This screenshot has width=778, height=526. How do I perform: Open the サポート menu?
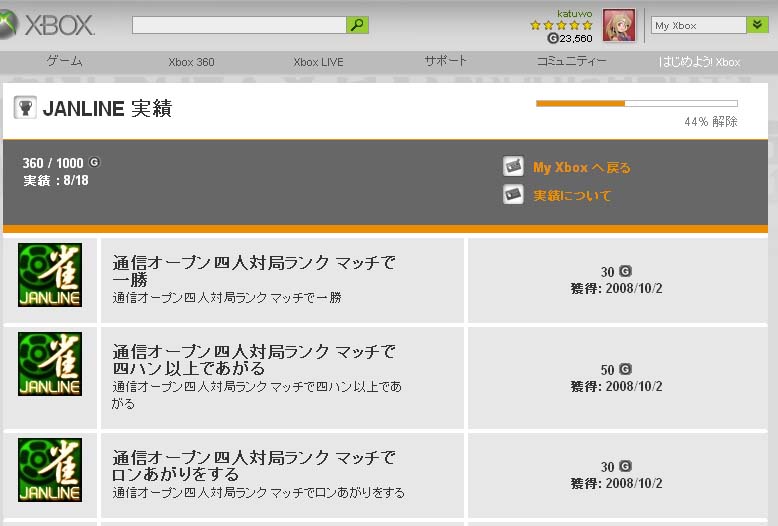coord(446,61)
